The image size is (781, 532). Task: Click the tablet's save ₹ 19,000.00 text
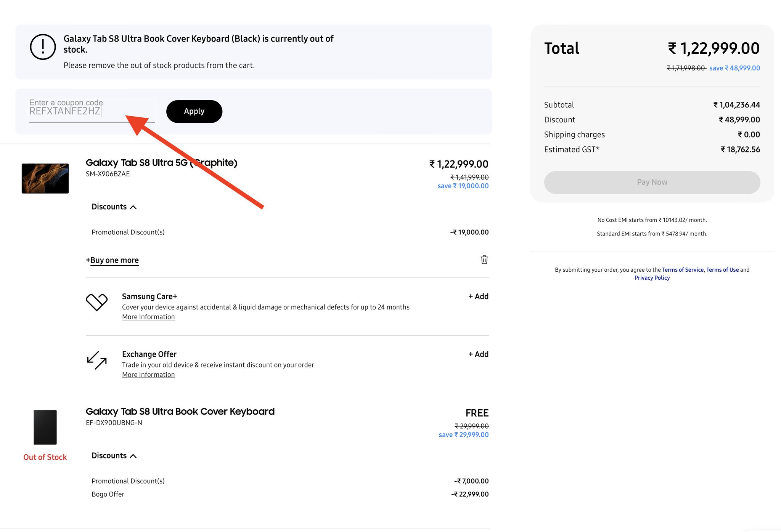[x=463, y=186]
